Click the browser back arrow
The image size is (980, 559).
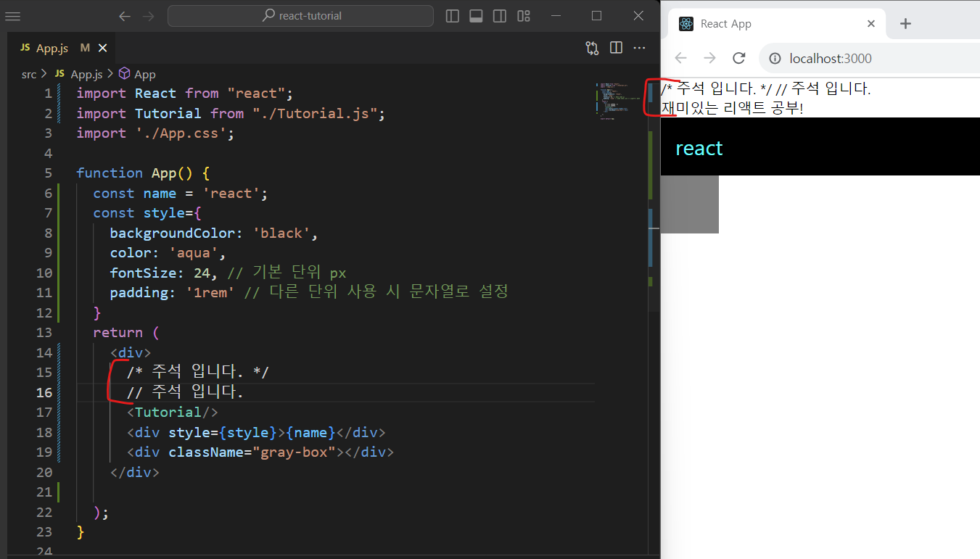[680, 58]
